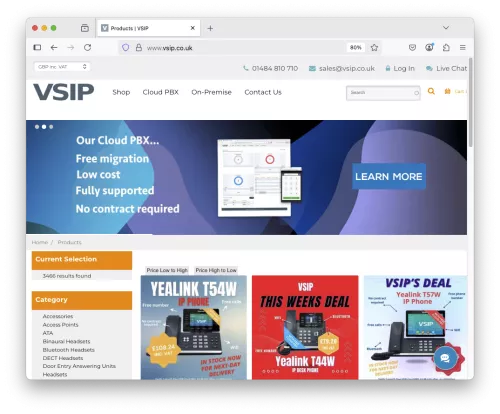The height and width of the screenshot is (414, 500).
Task: Open recent browsing tab overview icon
Action: pos(85,28)
